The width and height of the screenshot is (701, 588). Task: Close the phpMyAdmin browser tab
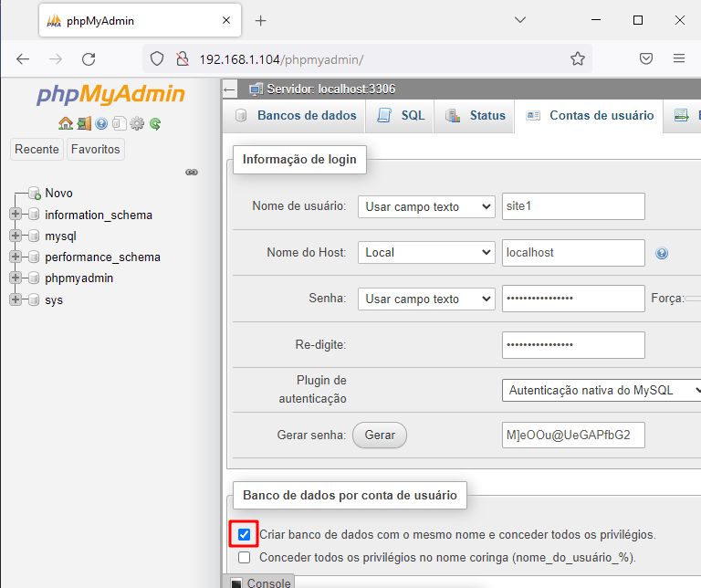pos(226,20)
